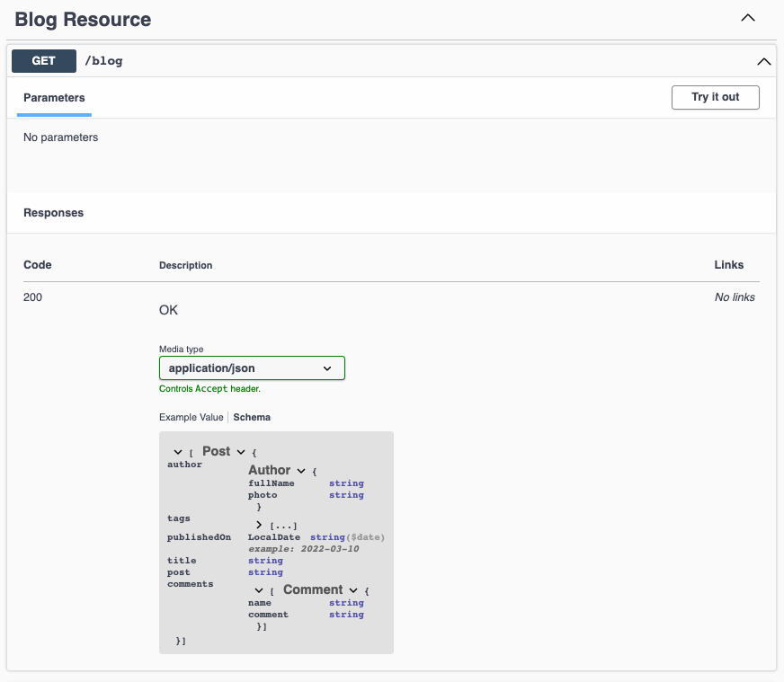Click the Author model name

269,470
